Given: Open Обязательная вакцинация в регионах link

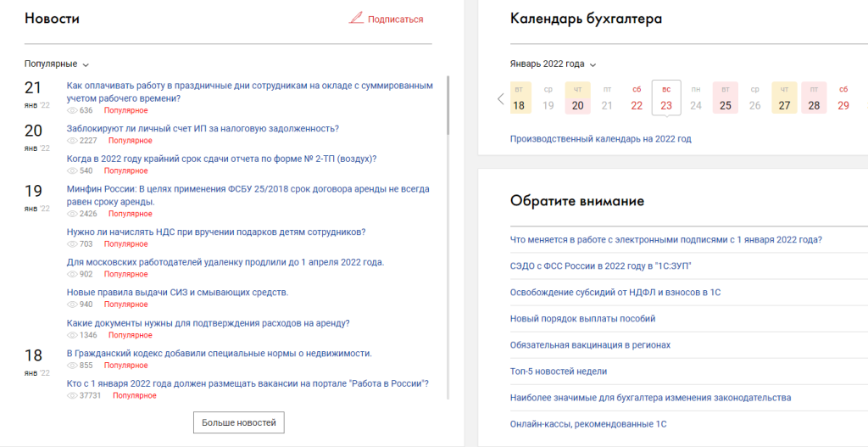Looking at the screenshot, I should coord(590,344).
